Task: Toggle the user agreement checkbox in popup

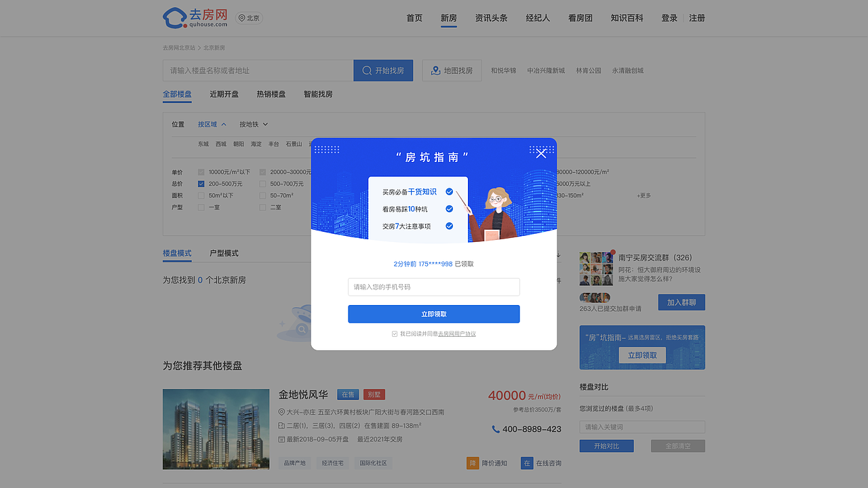Action: point(394,333)
